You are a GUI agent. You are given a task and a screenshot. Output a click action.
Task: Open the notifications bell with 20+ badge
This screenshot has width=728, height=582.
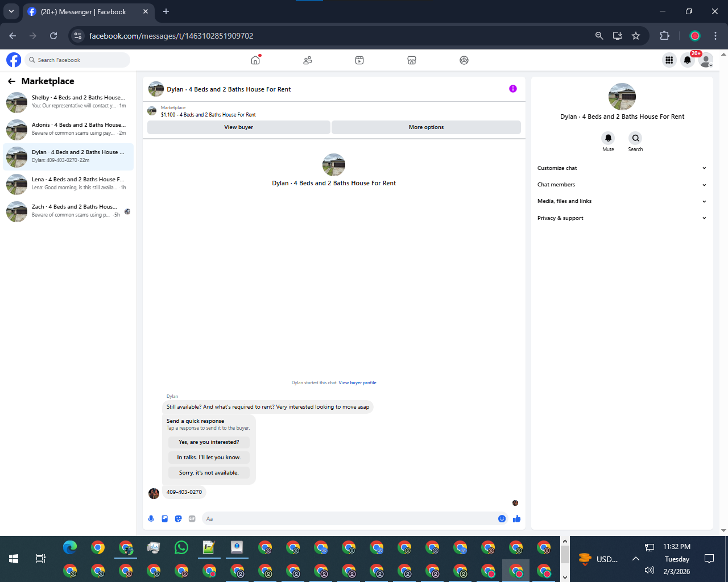point(688,60)
